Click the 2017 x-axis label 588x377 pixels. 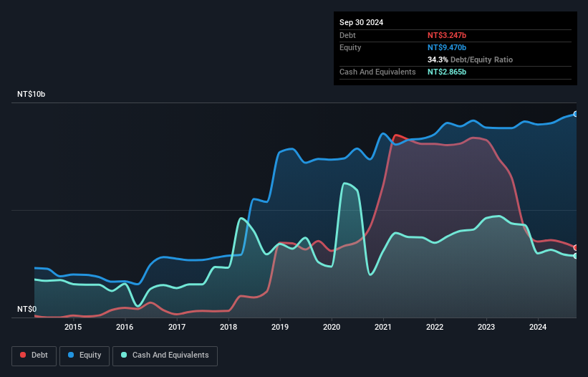tap(177, 327)
